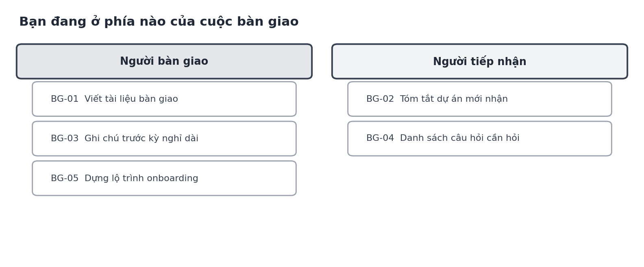Screen dimensions: 644x267
Task: Click the text Ghi chú trước kỳ nghỉ dài
Action: (x=141, y=139)
